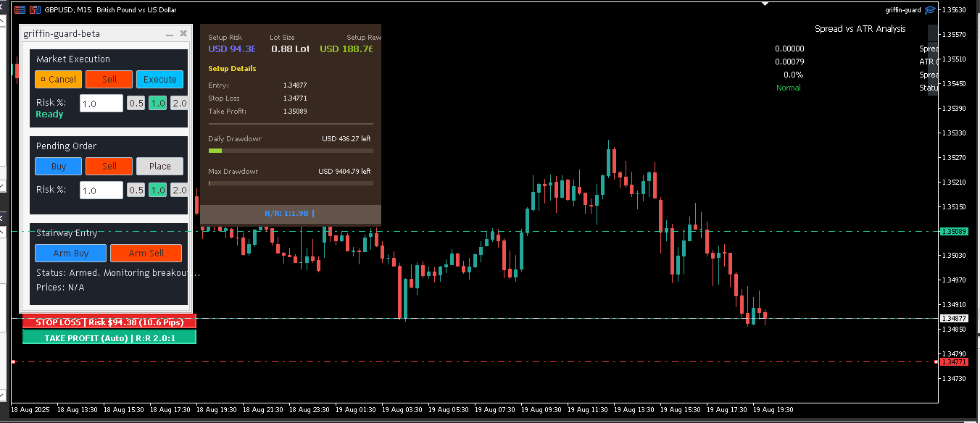This screenshot has height=423, width=980.
Task: Click the Stop Loss value 1.34771 in Setup Details
Action: (295, 99)
